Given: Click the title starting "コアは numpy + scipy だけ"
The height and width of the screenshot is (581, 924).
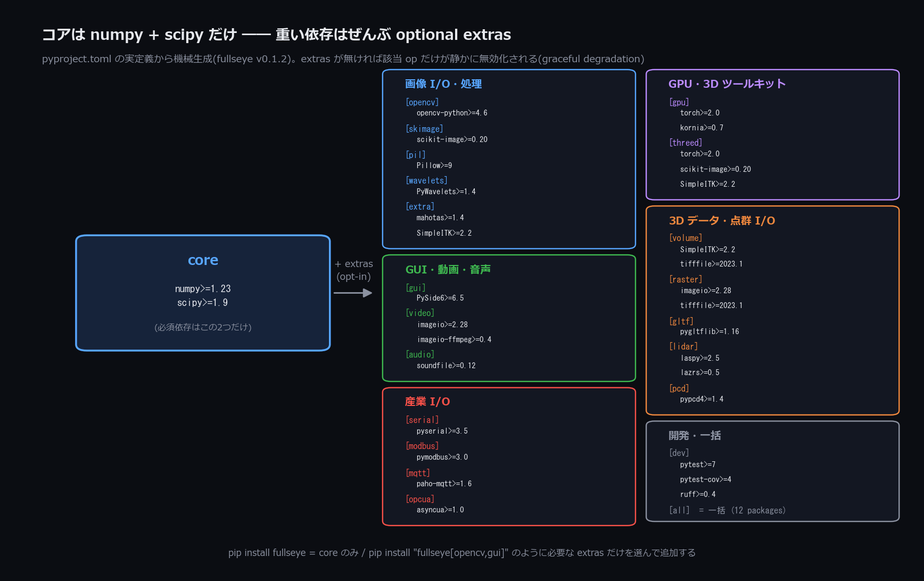Looking at the screenshot, I should [276, 35].
